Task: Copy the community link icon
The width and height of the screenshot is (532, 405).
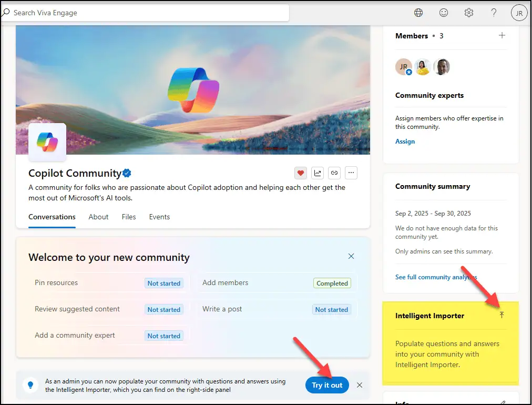Action: coord(334,173)
